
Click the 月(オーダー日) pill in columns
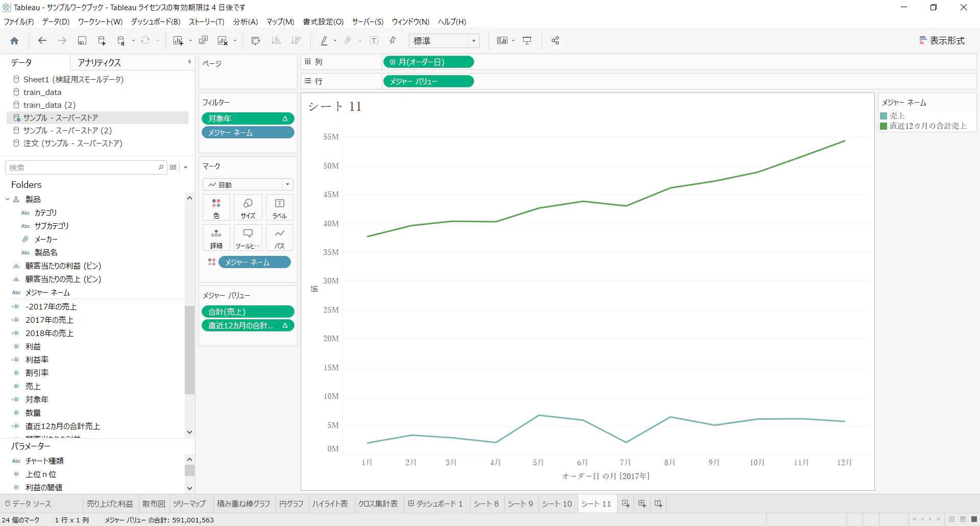coord(428,62)
